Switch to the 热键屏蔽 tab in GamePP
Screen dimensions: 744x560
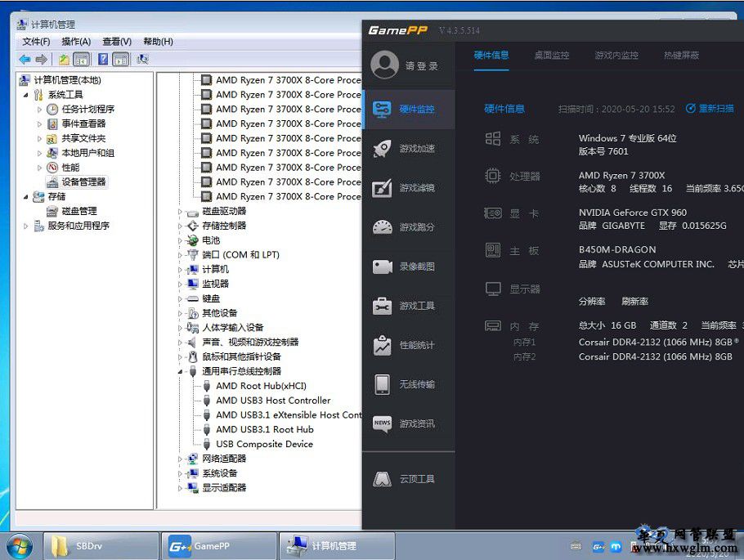tap(681, 55)
